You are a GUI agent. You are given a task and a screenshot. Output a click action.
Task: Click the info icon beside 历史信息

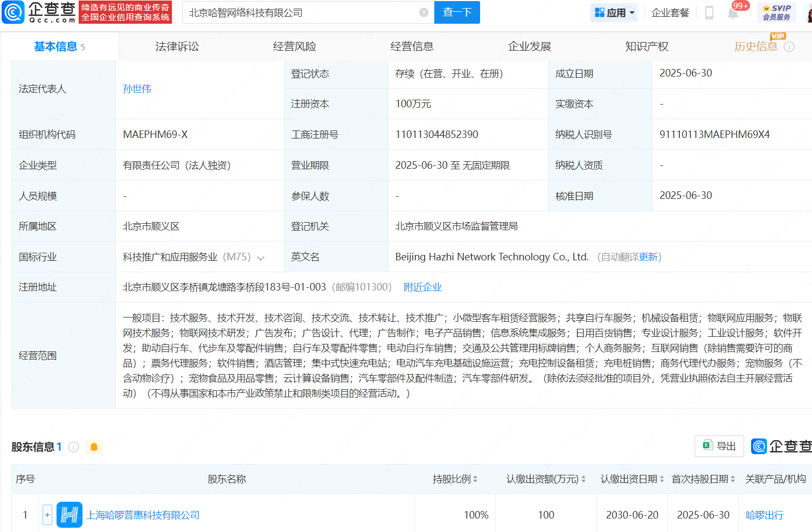[x=789, y=47]
